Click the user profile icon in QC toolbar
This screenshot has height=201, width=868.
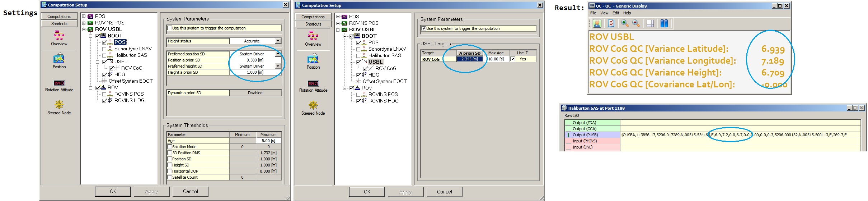click(x=597, y=23)
